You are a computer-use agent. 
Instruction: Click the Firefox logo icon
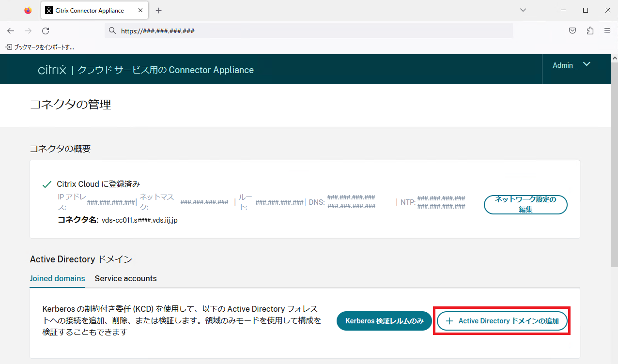tap(28, 10)
